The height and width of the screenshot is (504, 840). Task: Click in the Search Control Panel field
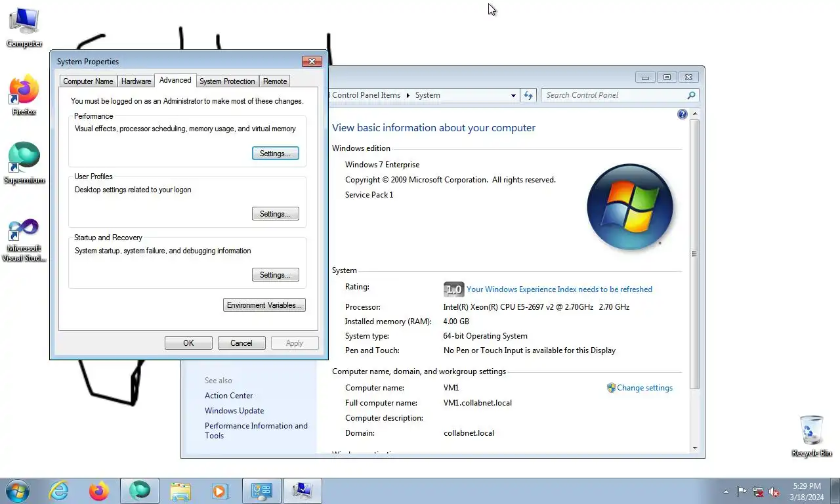(614, 95)
